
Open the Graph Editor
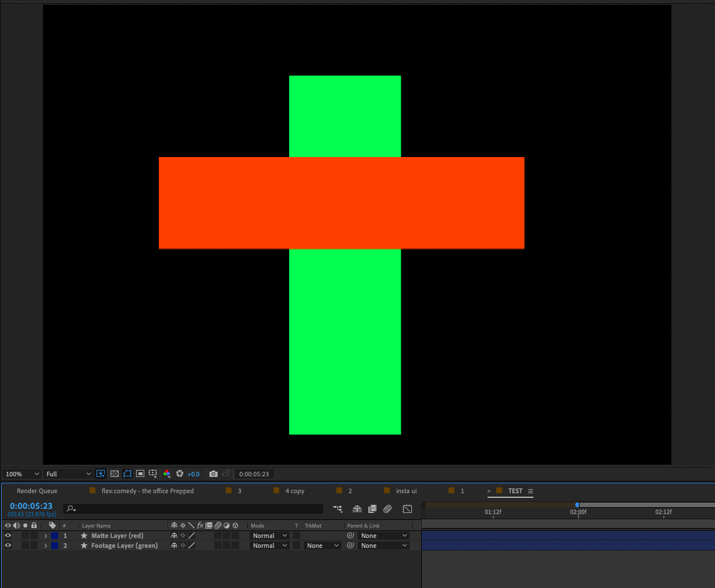(x=407, y=508)
